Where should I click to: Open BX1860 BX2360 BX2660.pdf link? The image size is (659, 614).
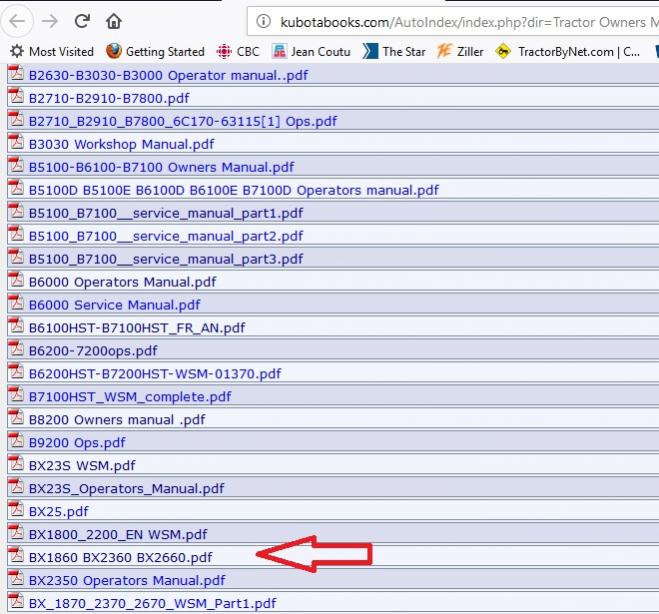pos(120,557)
